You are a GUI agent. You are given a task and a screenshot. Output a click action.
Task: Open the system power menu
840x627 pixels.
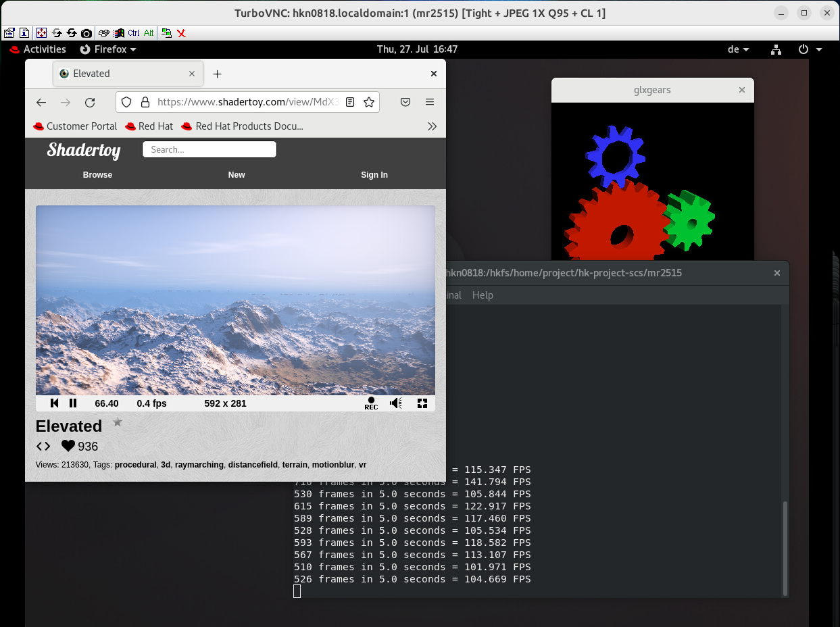coord(810,49)
